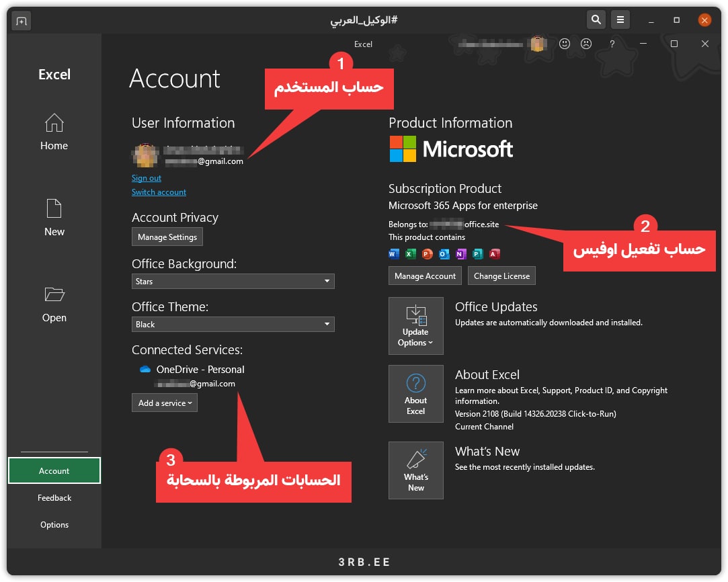The height and width of the screenshot is (582, 728).
Task: Click the Change License button
Action: tap(501, 276)
